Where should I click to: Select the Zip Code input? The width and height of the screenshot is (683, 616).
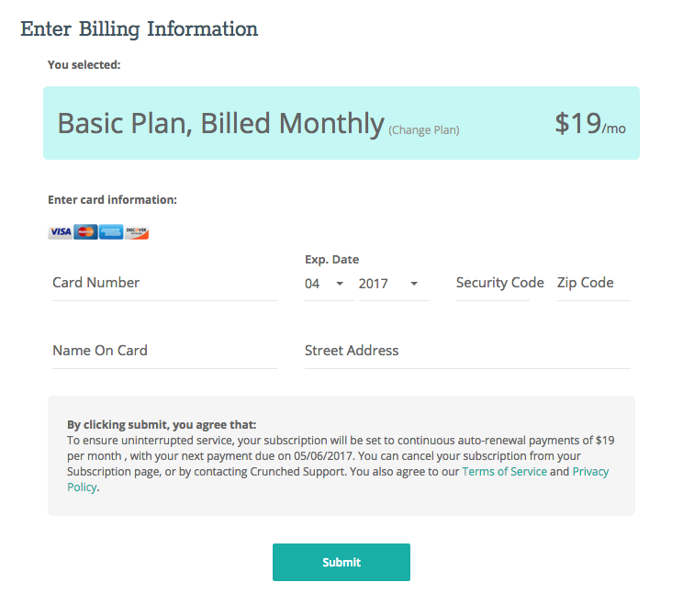pos(594,283)
